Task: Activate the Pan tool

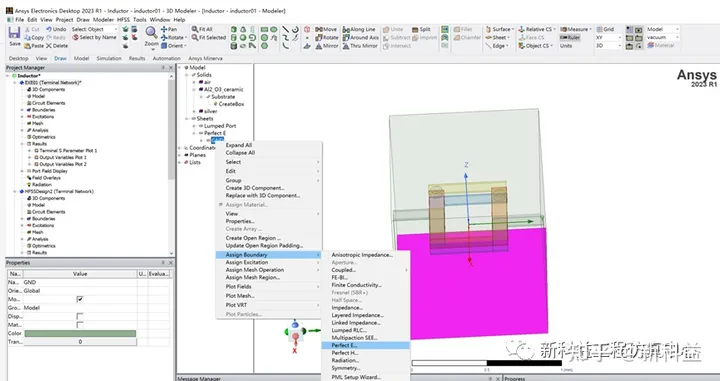Action: click(169, 29)
